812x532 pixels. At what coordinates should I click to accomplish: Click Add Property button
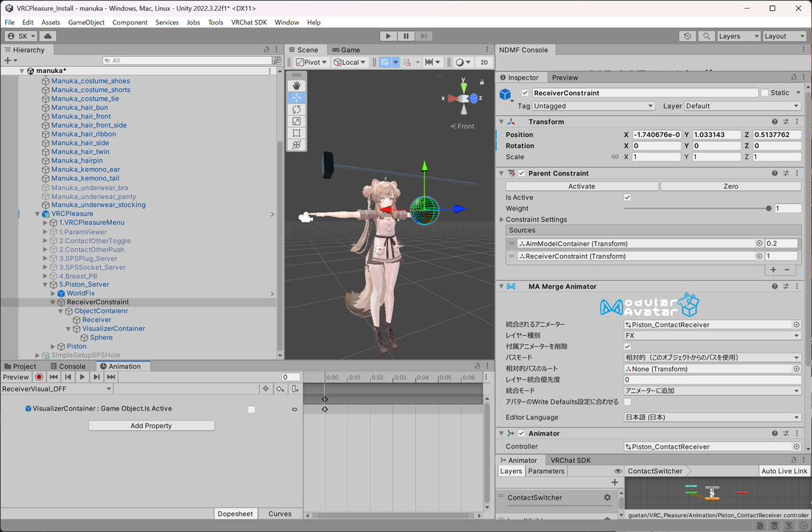[151, 426]
